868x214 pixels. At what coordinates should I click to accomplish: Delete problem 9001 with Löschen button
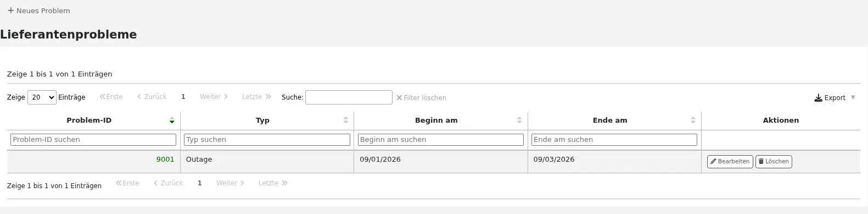click(x=774, y=162)
